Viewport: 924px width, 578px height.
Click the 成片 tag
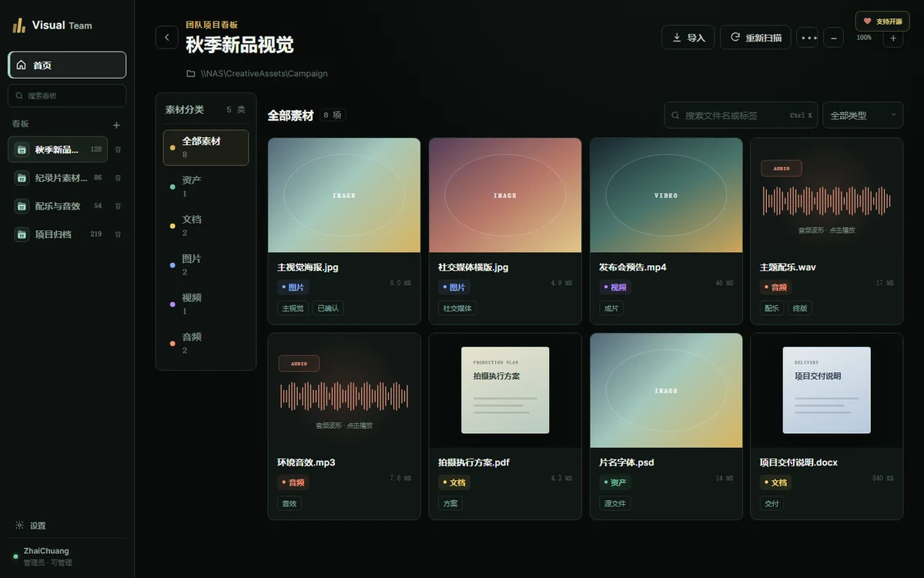[x=611, y=308]
